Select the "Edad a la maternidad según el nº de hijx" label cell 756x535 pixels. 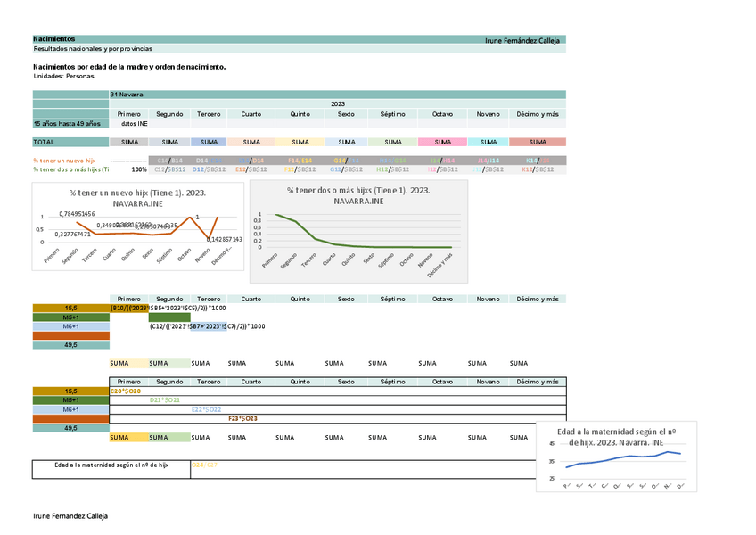pos(111,465)
